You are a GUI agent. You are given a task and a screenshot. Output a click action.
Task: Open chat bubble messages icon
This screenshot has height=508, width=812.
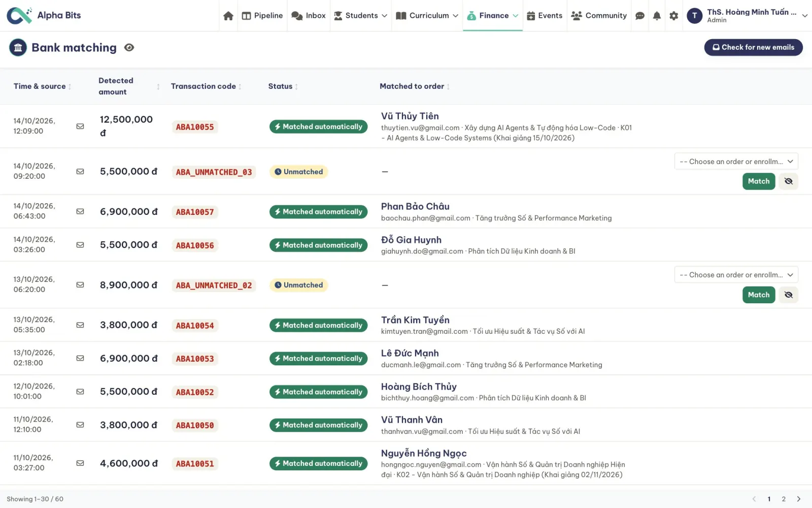[x=640, y=16]
